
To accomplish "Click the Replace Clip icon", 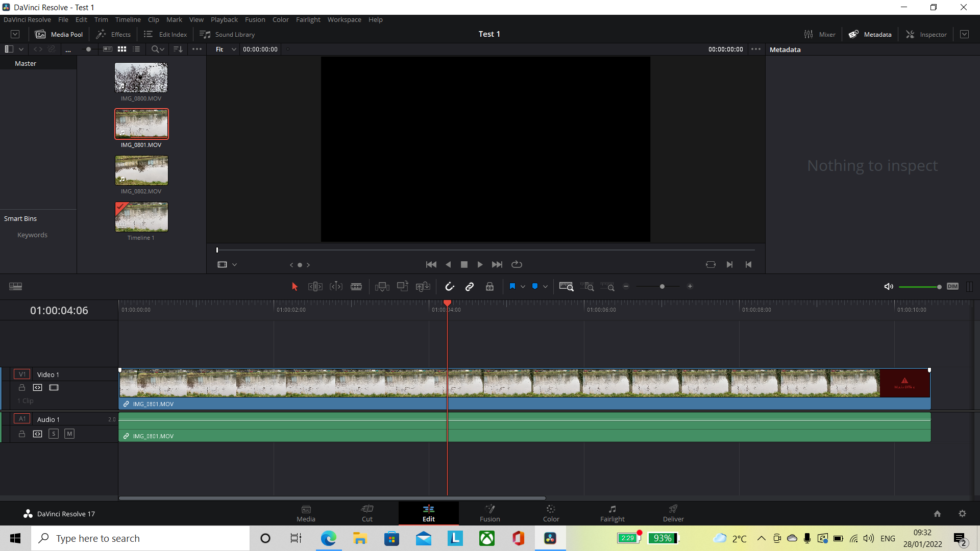I will coord(423,287).
